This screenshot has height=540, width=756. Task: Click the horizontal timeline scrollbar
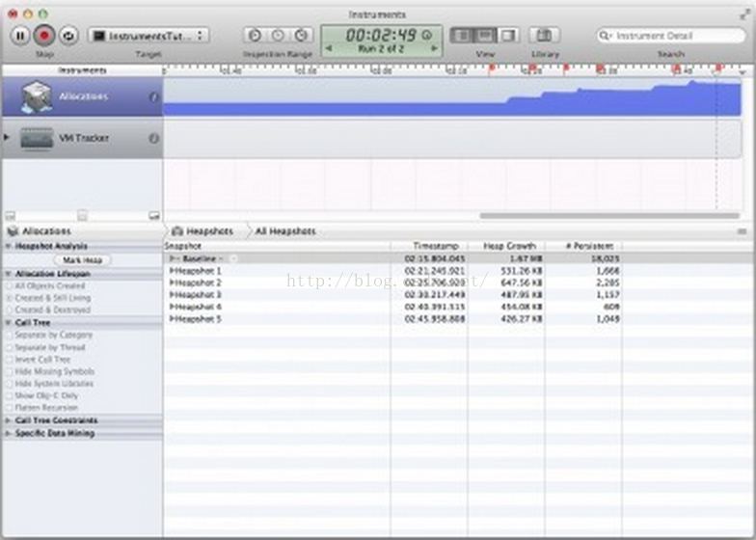point(609,216)
